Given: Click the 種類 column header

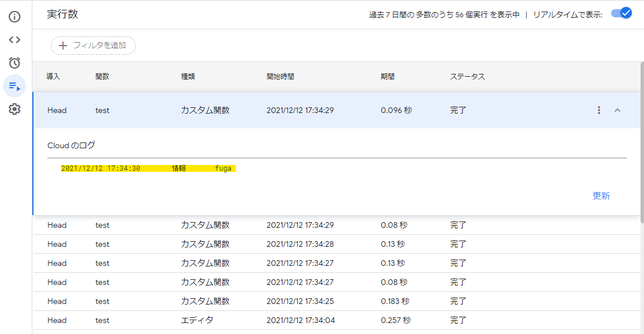Looking at the screenshot, I should tap(188, 76).
